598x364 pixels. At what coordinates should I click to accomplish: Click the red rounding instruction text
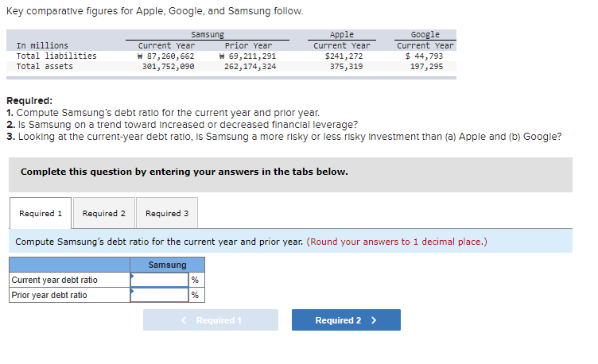pyautogui.click(x=397, y=242)
